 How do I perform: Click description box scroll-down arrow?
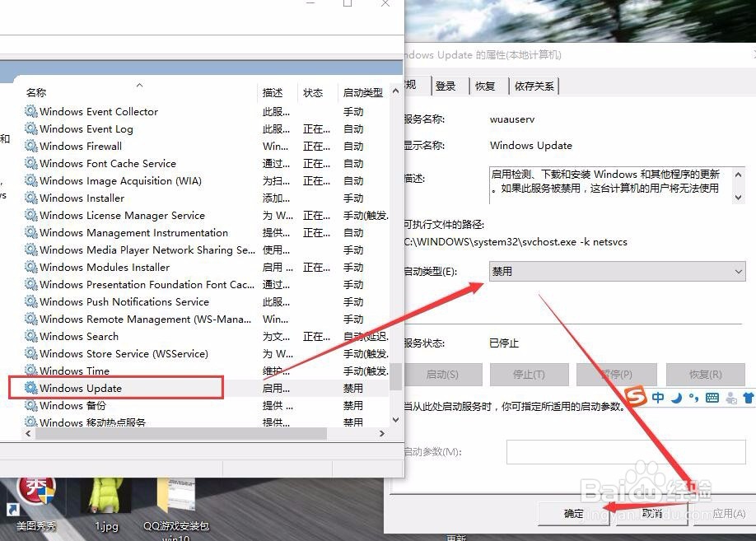point(738,197)
